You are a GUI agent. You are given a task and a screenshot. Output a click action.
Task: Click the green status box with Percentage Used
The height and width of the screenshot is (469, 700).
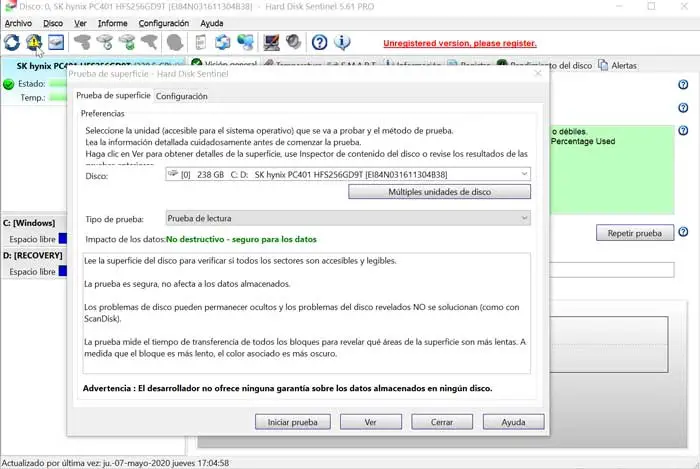612,170
